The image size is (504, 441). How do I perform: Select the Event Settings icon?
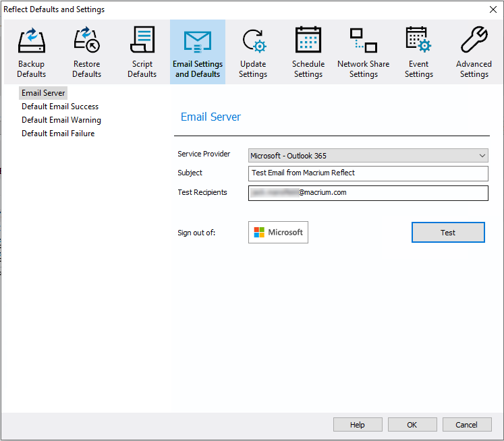[x=418, y=40]
